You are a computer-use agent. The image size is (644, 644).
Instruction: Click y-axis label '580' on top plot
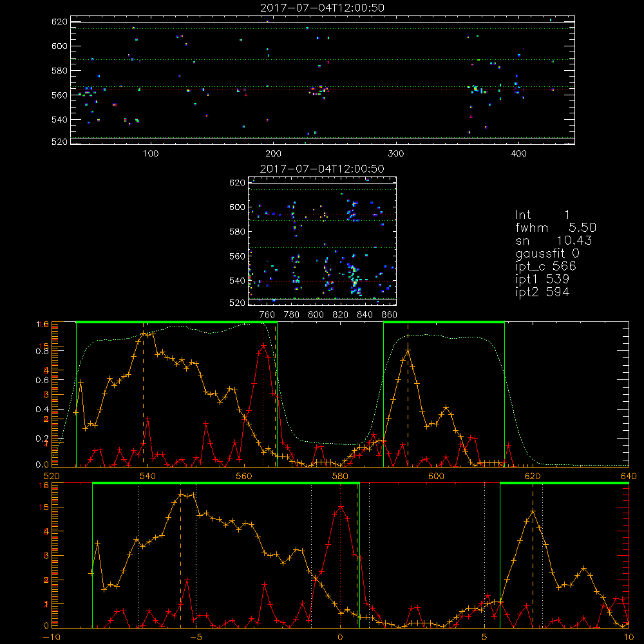[59, 71]
